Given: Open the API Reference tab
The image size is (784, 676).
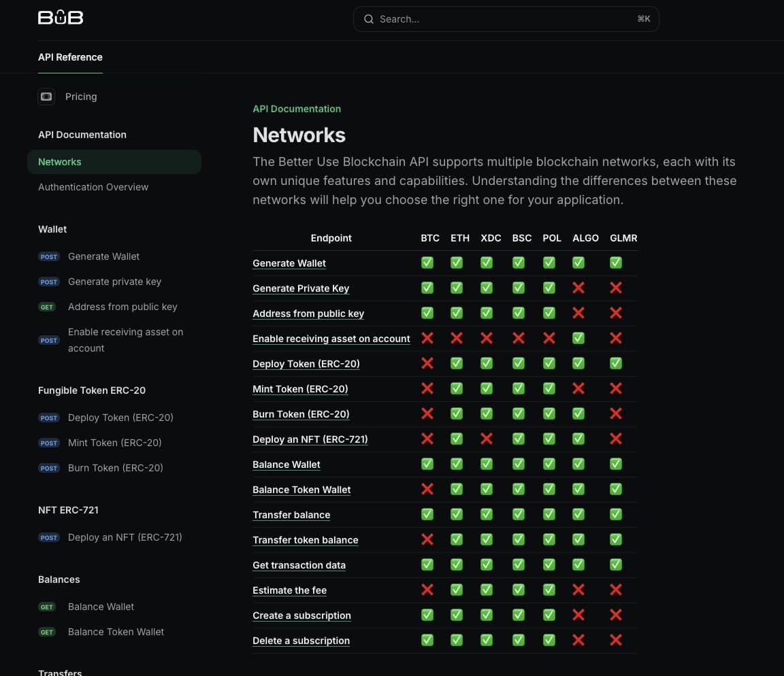Looking at the screenshot, I should (70, 57).
